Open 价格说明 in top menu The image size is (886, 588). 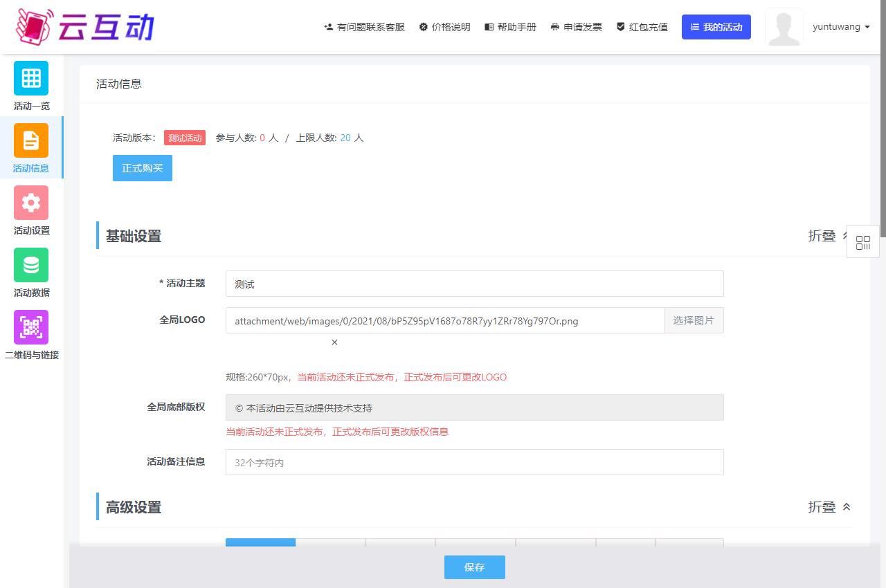(444, 27)
